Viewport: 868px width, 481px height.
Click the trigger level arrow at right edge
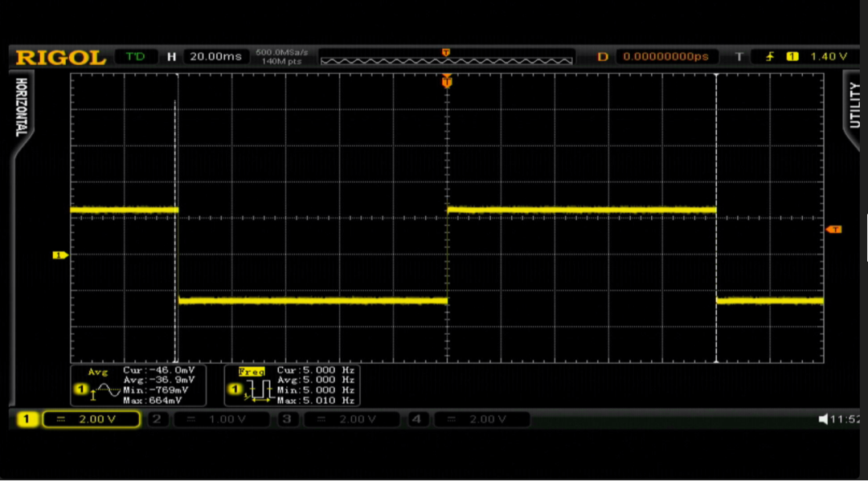pyautogui.click(x=833, y=230)
